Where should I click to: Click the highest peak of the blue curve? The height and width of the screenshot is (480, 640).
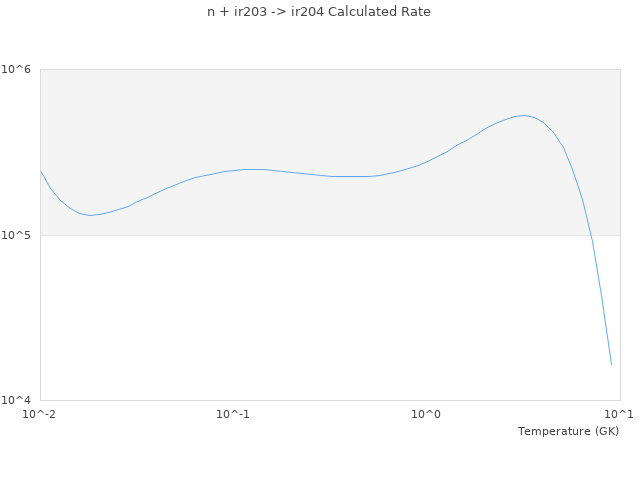[x=523, y=115]
